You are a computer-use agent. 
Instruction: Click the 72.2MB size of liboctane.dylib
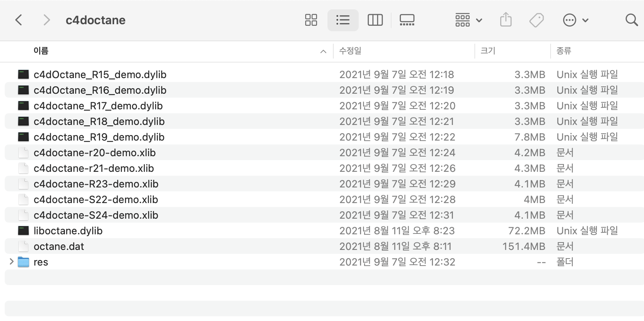pos(526,231)
